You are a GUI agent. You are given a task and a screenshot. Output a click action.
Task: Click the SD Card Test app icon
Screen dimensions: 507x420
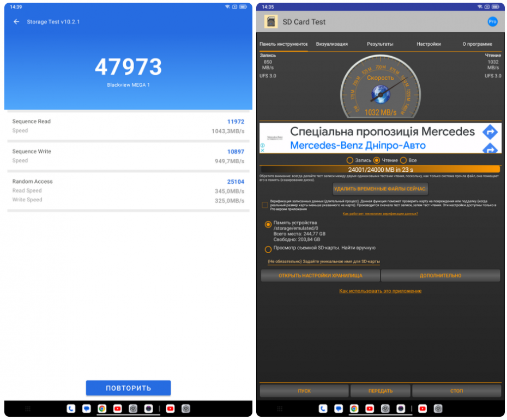point(271,22)
